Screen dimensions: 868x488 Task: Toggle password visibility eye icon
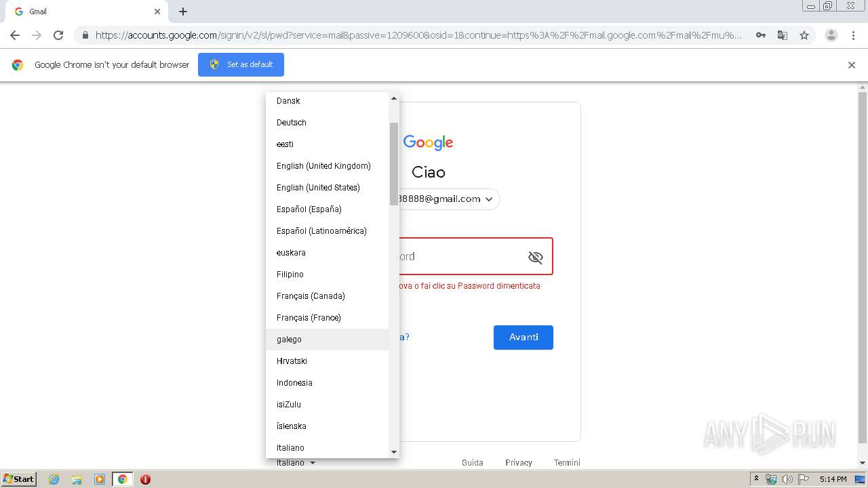536,257
